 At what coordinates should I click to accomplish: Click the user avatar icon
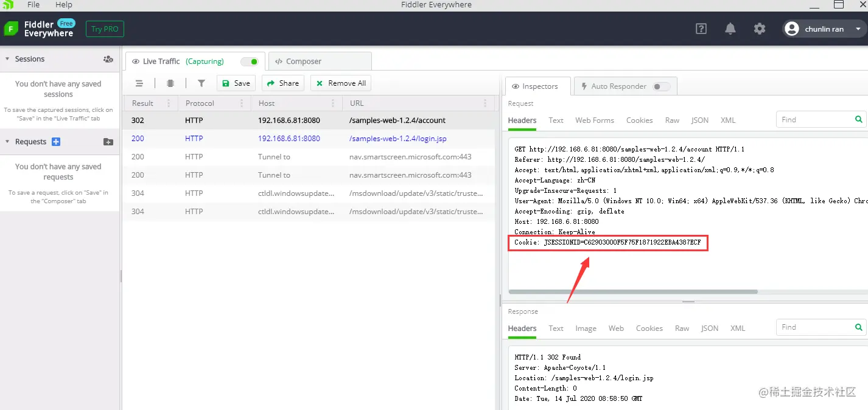791,29
